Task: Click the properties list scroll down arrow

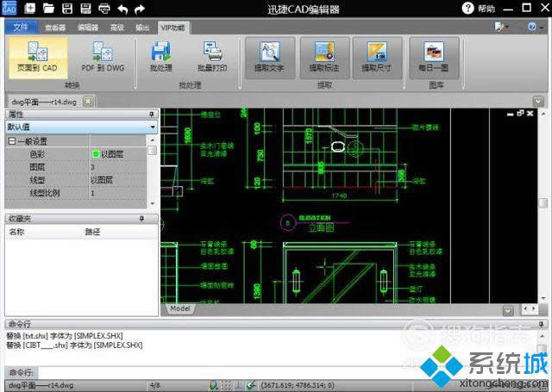Action: tap(153, 203)
